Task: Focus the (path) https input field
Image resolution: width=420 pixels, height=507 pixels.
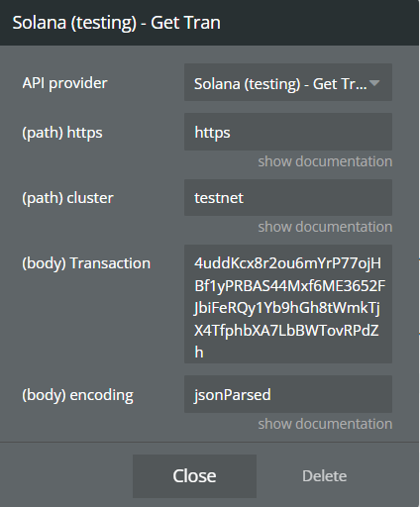Action: pyautogui.click(x=288, y=132)
